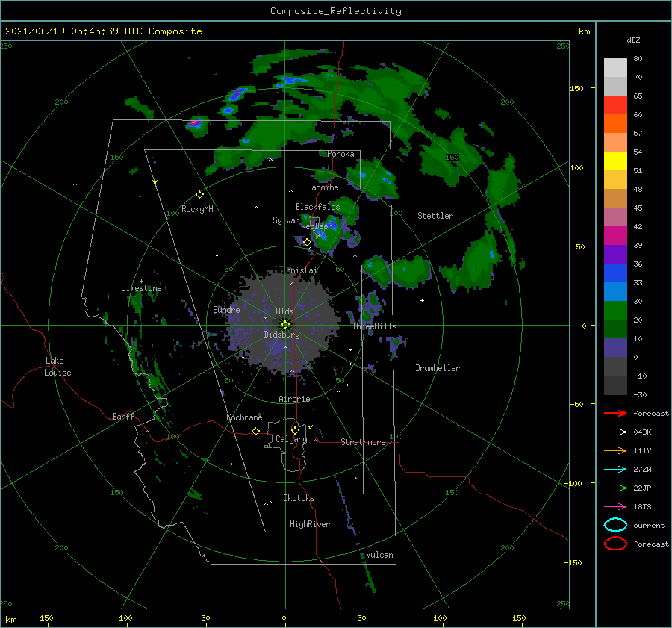Click the Banff label
Screen dimensions: 672x628
(123, 416)
